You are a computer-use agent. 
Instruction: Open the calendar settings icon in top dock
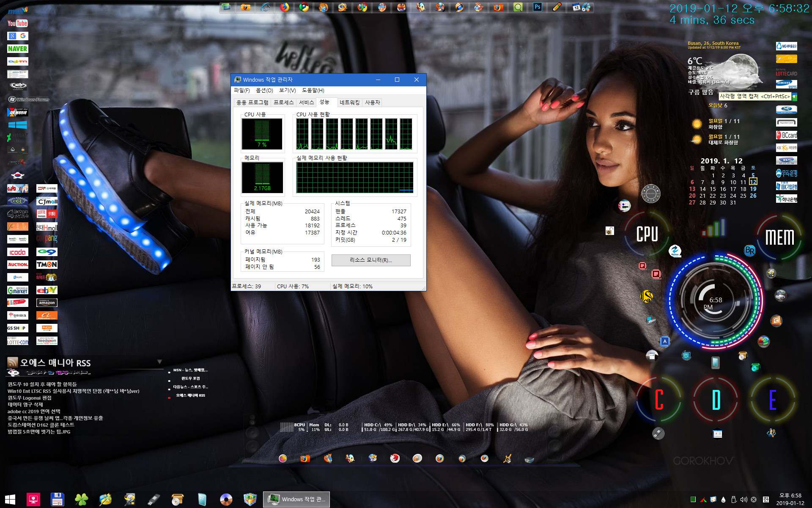[x=581, y=7]
